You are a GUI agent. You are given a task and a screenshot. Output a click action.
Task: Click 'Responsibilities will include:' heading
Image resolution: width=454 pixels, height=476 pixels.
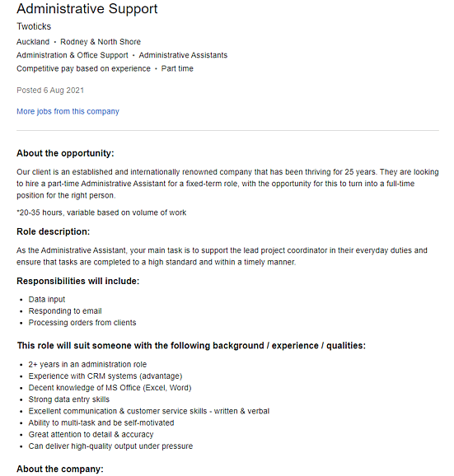[78, 281]
